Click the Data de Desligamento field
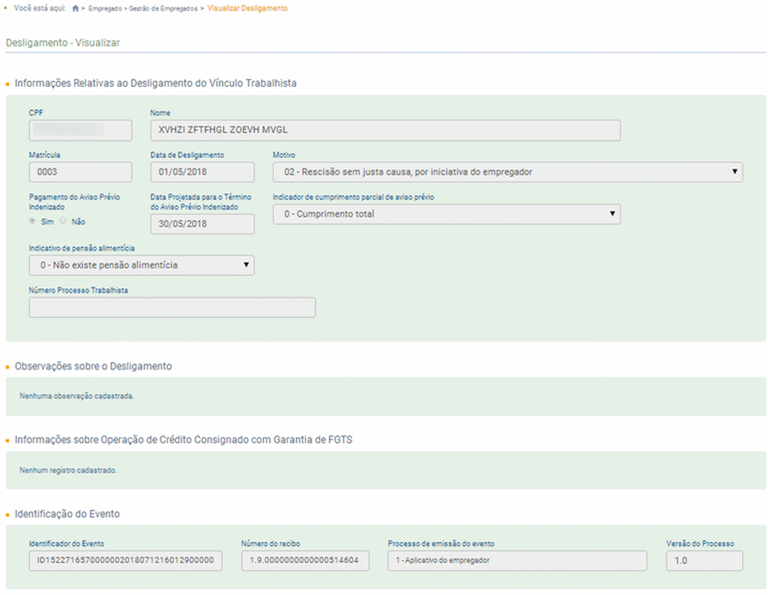The image size is (768, 595). pos(201,172)
